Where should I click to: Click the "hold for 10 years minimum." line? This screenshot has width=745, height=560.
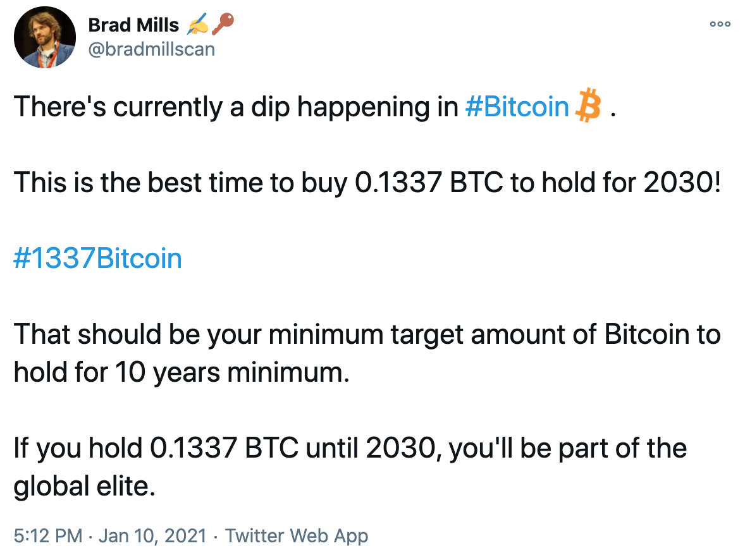181,372
